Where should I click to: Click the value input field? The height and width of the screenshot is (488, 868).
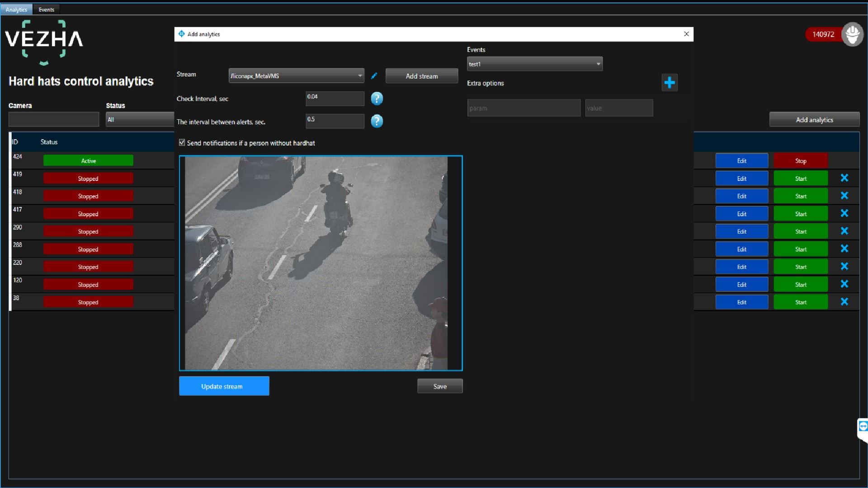(619, 108)
